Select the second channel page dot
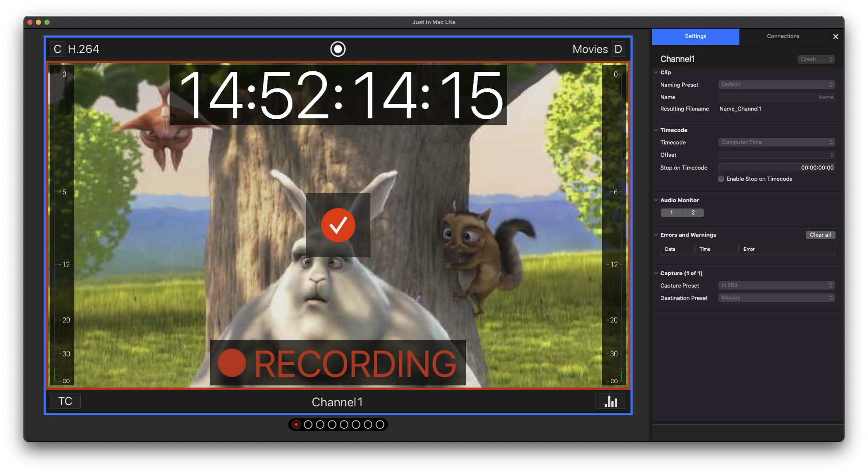This screenshot has height=473, width=868. [308, 424]
